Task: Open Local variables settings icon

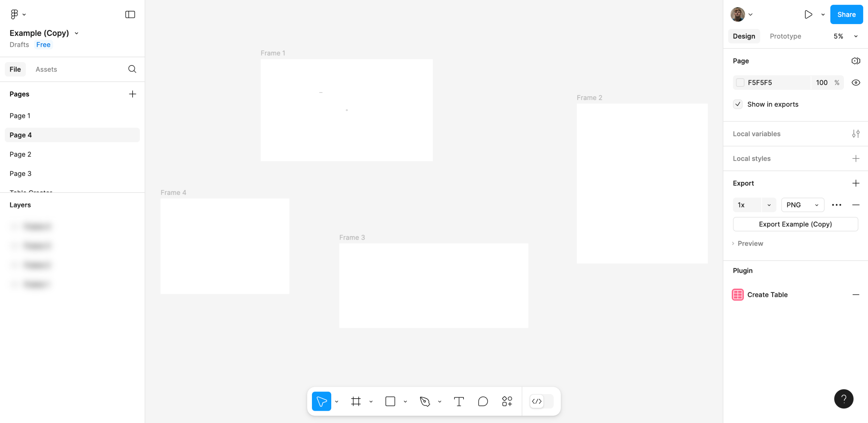Action: tap(855, 134)
